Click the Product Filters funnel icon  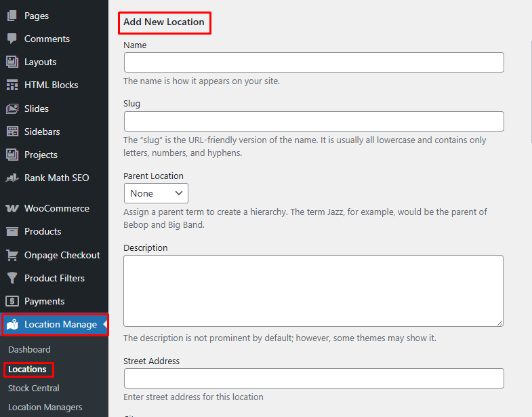coord(12,278)
